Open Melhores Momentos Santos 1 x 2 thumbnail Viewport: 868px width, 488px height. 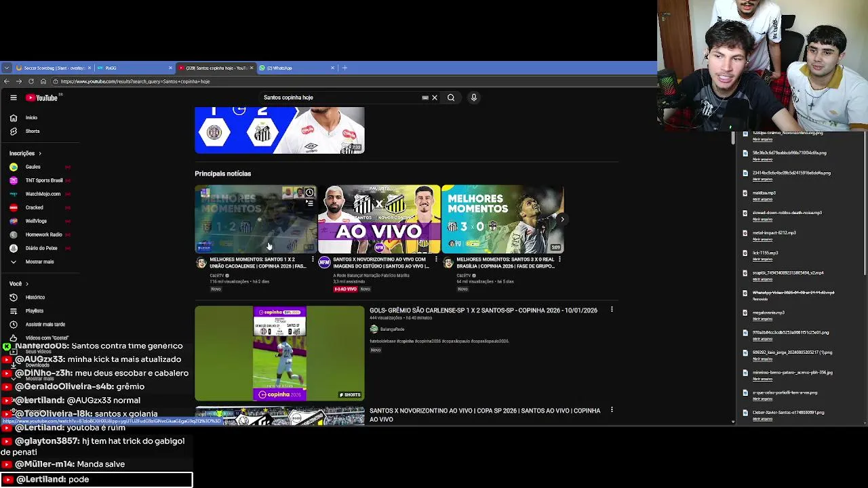(x=256, y=219)
